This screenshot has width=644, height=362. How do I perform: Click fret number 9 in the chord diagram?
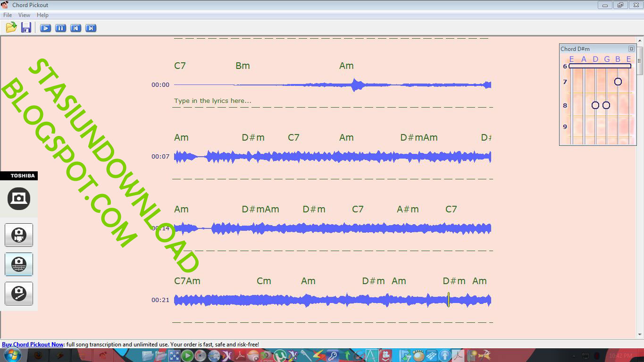[x=565, y=126]
